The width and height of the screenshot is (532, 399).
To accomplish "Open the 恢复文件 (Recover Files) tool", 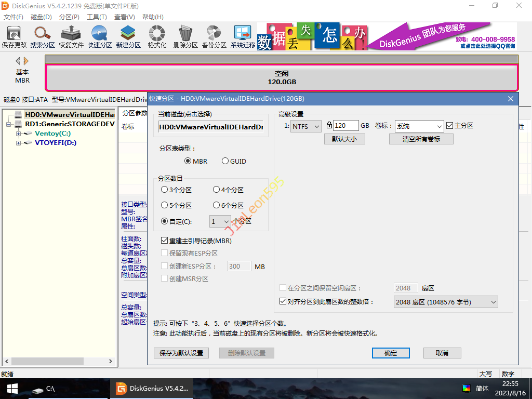I will (x=71, y=37).
